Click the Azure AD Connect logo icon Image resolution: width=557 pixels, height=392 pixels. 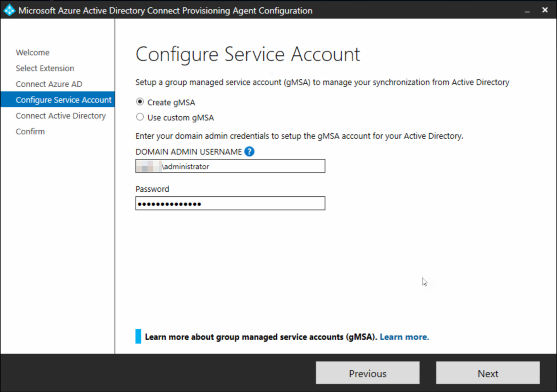(9, 10)
